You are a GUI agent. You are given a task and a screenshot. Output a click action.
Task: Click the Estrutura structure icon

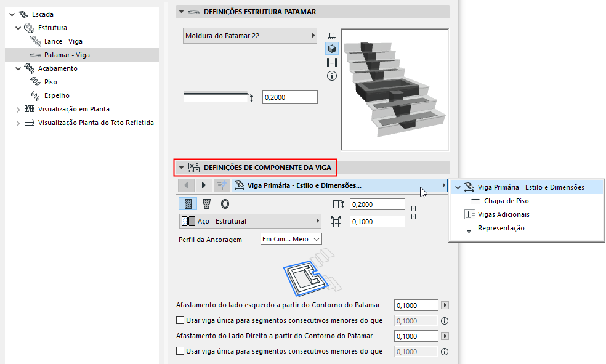coord(30,28)
